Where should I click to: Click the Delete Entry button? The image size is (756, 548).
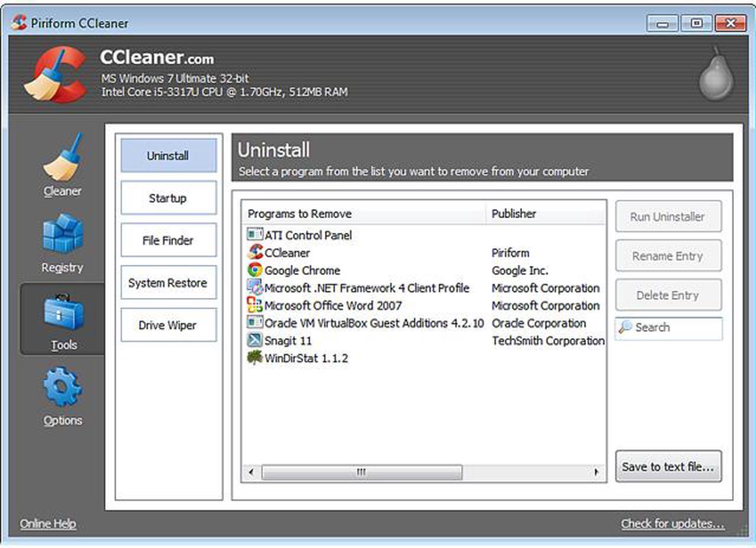[668, 295]
